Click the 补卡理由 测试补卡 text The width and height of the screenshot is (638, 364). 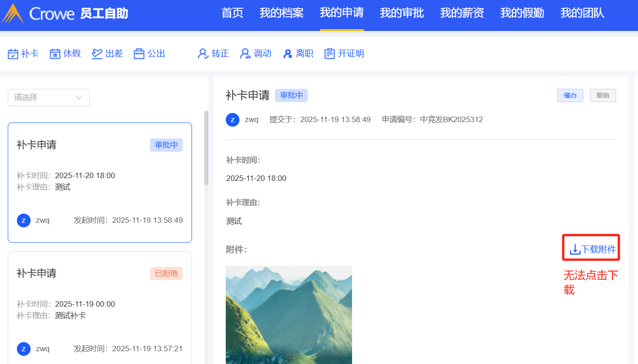(52, 316)
